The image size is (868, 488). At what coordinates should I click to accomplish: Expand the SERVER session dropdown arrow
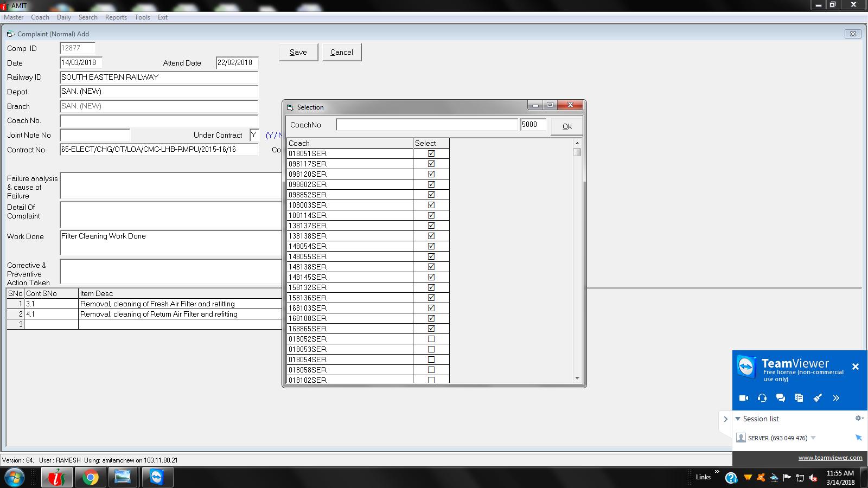(x=813, y=438)
